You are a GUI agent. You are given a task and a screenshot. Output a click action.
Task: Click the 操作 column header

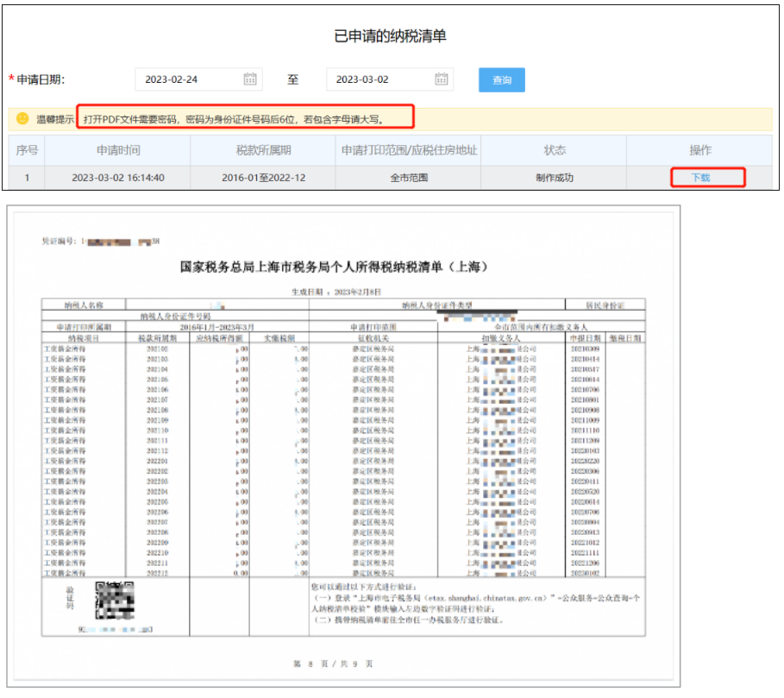(700, 150)
